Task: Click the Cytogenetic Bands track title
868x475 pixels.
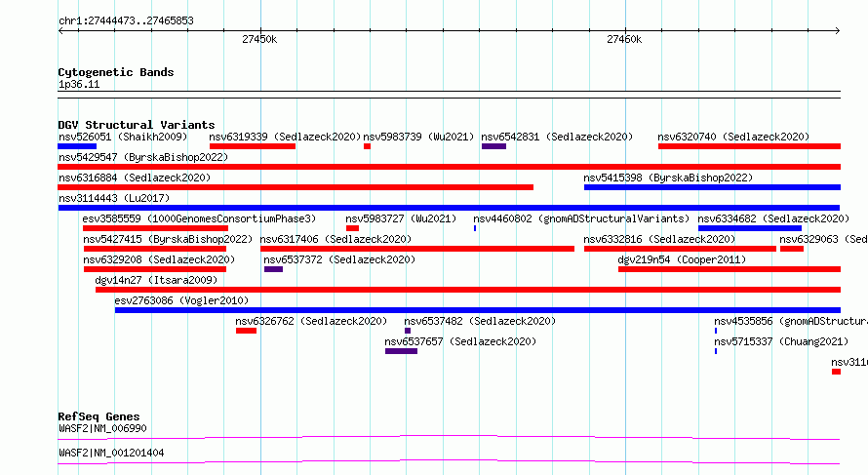Action: [116, 72]
